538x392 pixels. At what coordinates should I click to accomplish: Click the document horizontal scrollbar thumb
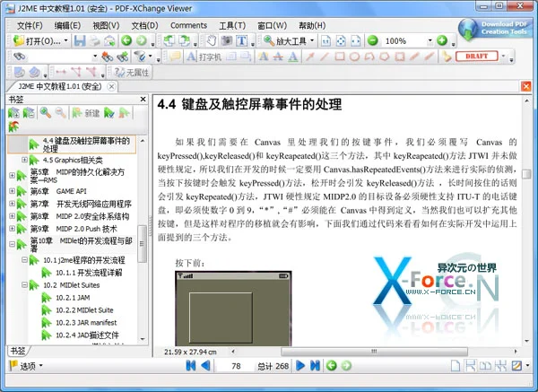click(374, 352)
